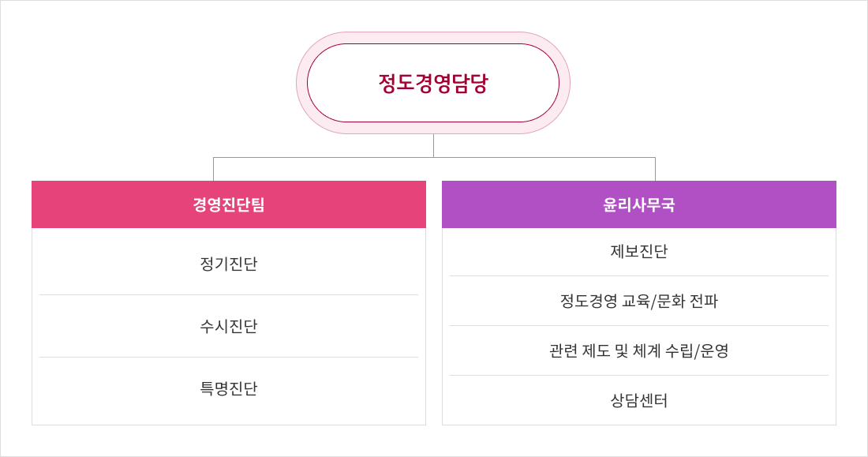Click the connector line above 윤리사무국
868x457 pixels.
(656, 169)
